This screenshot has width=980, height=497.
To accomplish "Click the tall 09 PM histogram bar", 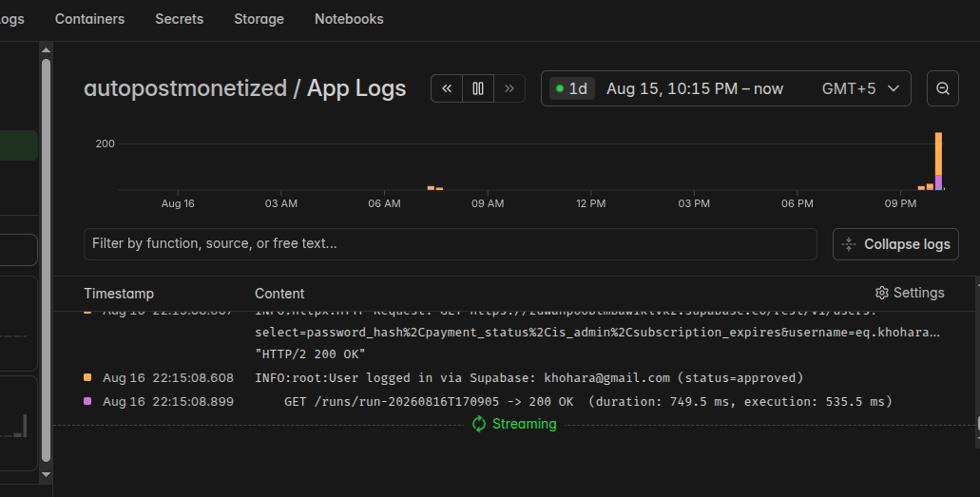I will (938, 161).
